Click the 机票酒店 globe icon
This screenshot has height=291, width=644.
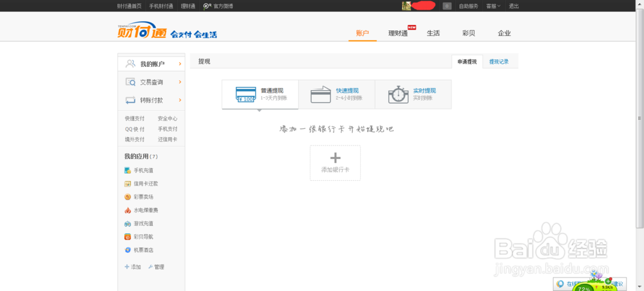click(x=128, y=250)
